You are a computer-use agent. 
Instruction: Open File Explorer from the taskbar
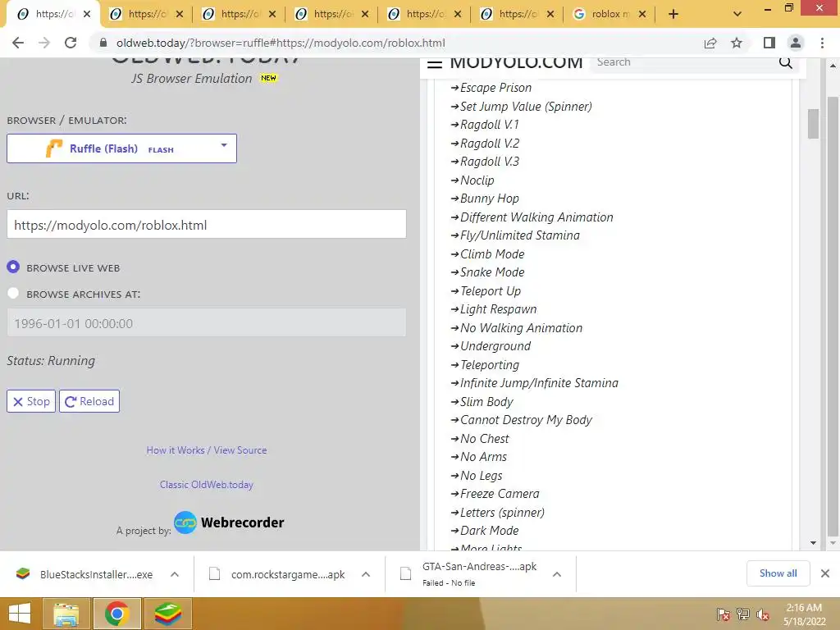66,614
